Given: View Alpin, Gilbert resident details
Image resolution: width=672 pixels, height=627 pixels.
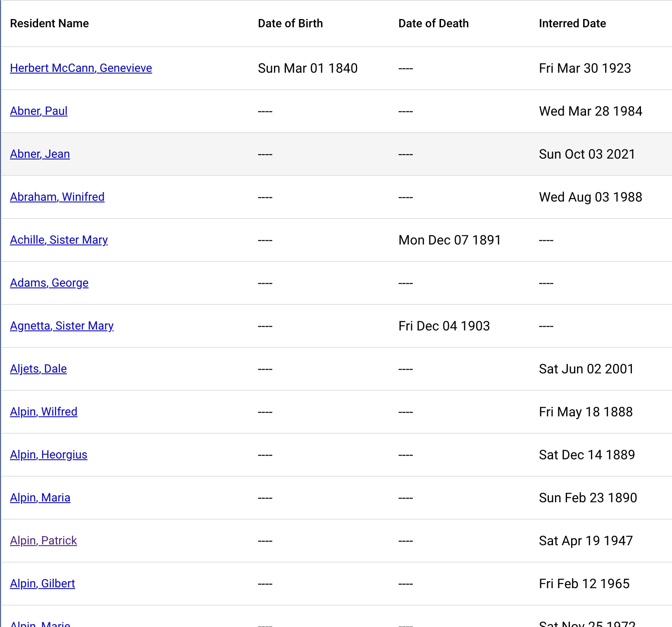Looking at the screenshot, I should [43, 584].
